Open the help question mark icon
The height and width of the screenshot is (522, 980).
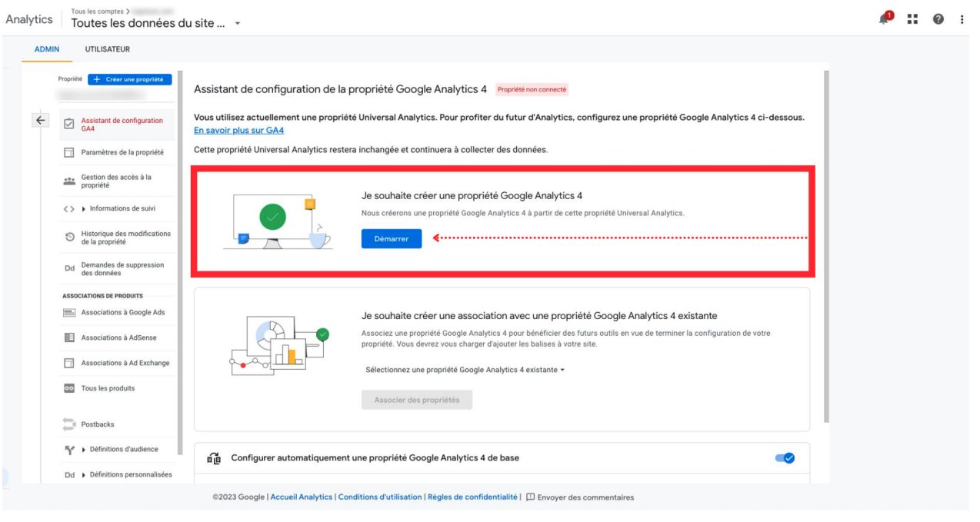tap(938, 20)
